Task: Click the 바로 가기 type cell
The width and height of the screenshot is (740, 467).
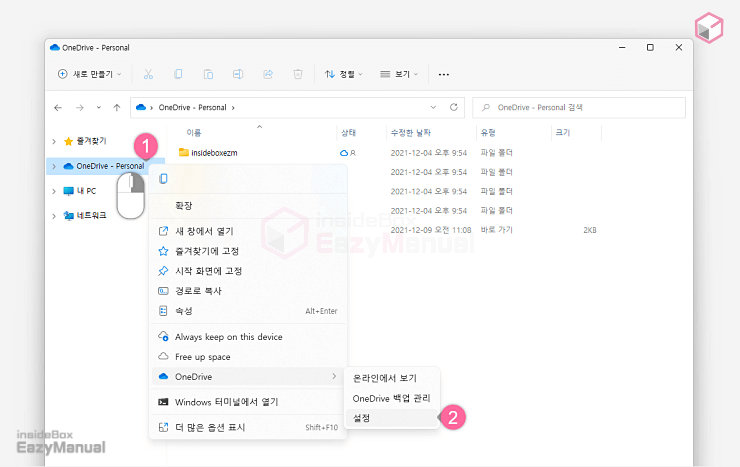Action: tap(496, 230)
